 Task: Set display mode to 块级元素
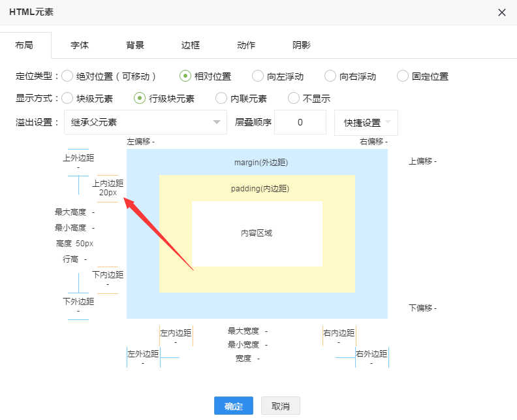coord(67,99)
